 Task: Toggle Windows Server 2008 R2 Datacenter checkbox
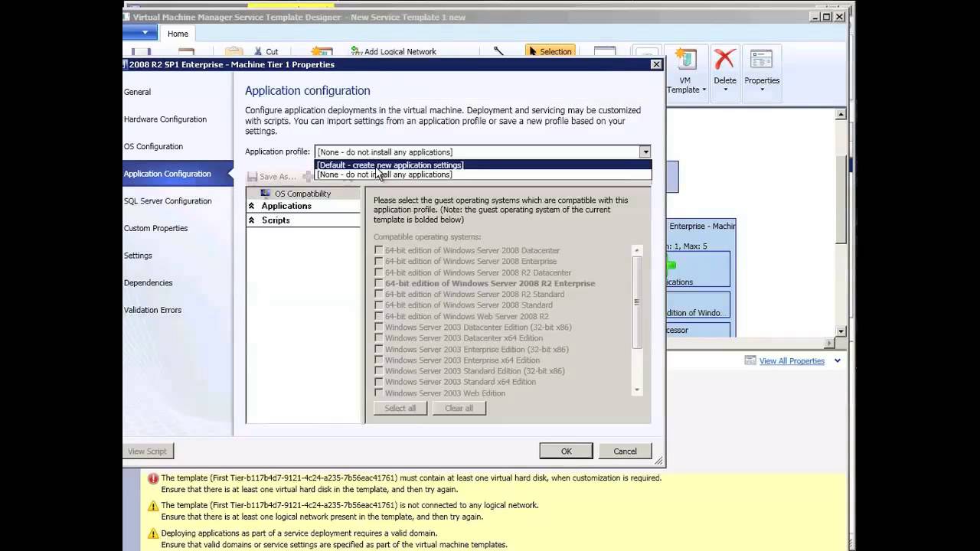tap(378, 272)
